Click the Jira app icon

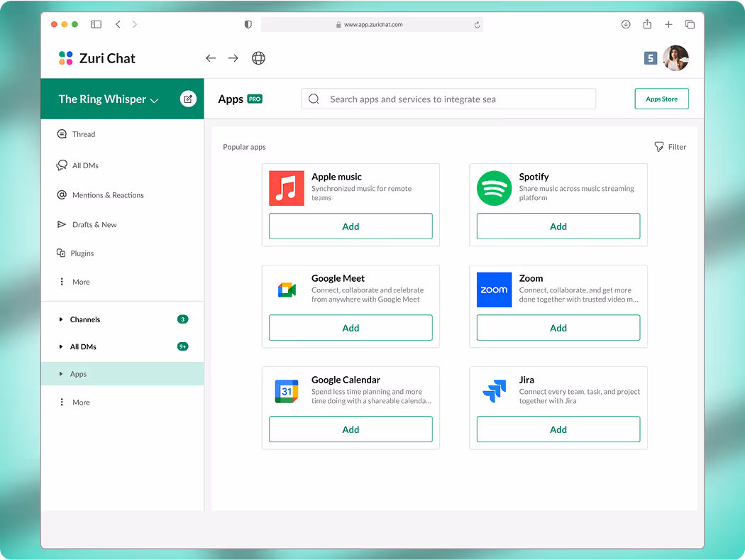point(494,391)
